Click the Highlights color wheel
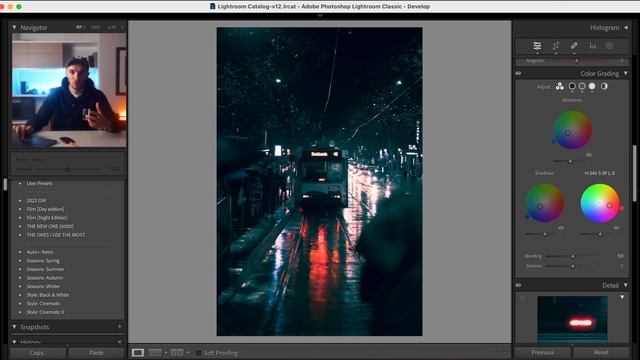Screen dimensions: 640x360 point(600,203)
